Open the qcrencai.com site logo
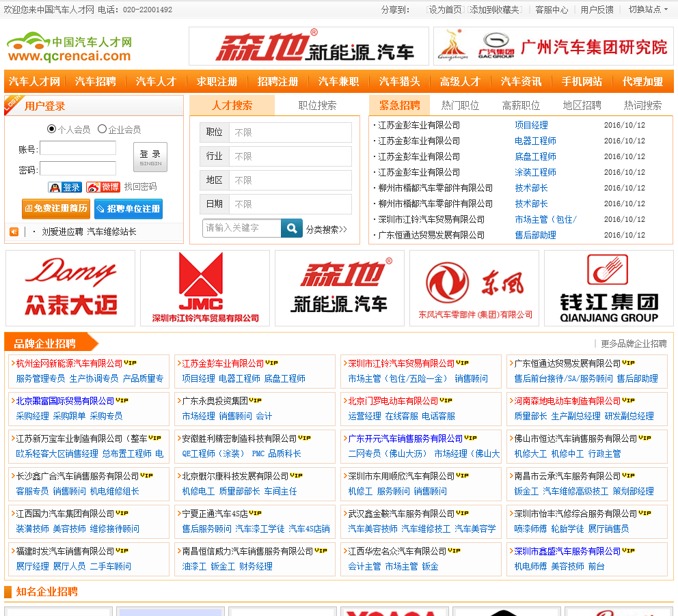This screenshot has height=616, width=678. point(69,48)
